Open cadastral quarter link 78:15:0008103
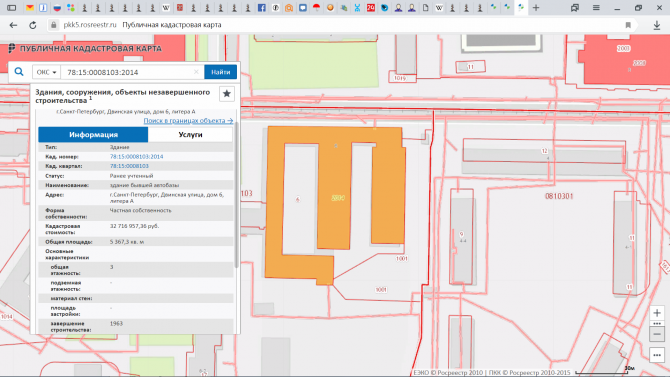The height and width of the screenshot is (377, 670). pyautogui.click(x=129, y=166)
